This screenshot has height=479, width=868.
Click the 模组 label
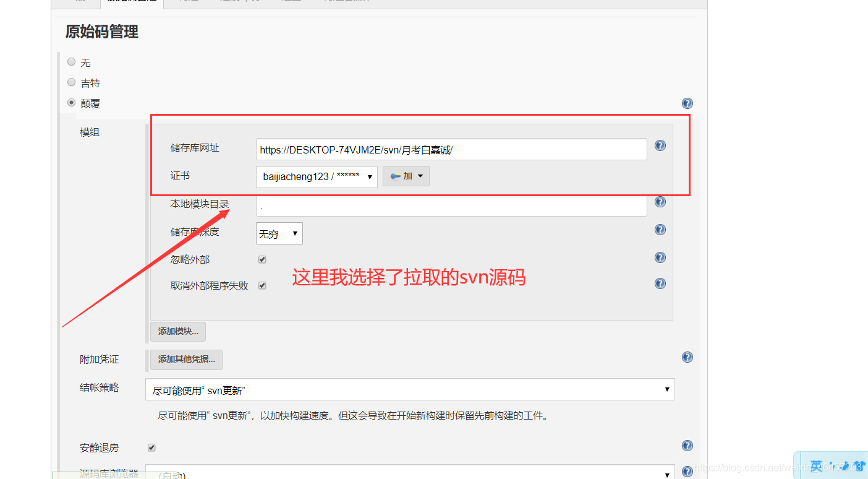point(90,132)
